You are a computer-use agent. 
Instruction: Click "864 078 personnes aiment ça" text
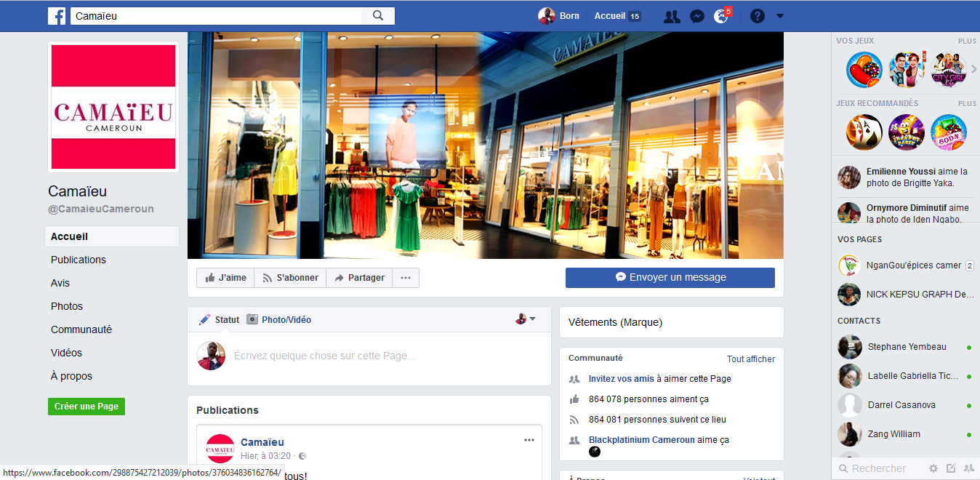(648, 399)
